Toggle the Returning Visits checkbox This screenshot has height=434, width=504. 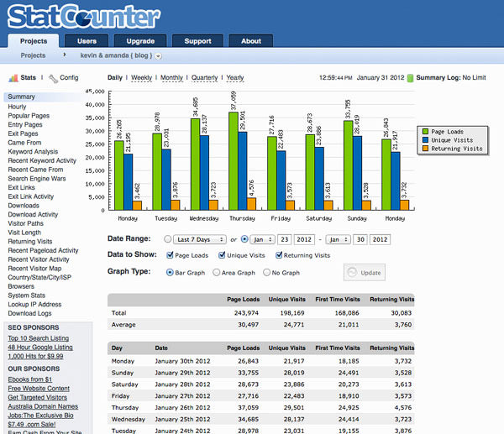click(277, 255)
